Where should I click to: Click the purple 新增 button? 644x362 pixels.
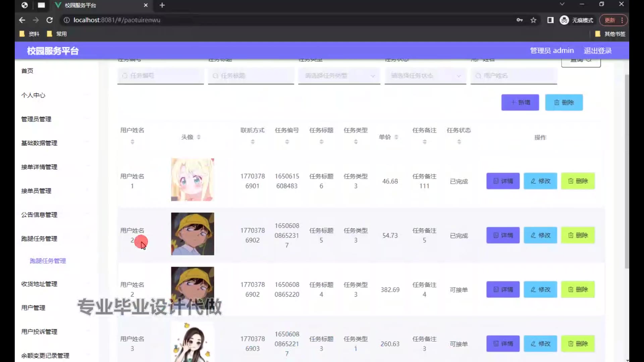click(520, 102)
